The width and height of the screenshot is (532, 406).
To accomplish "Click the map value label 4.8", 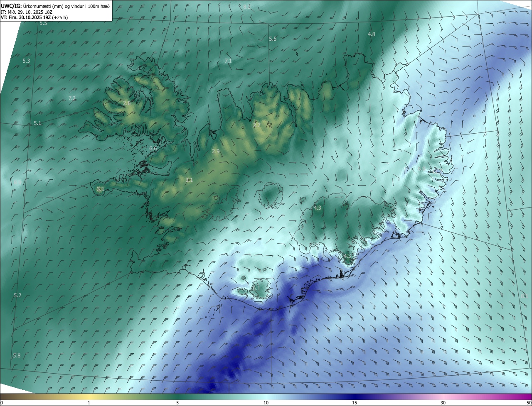I will [372, 34].
